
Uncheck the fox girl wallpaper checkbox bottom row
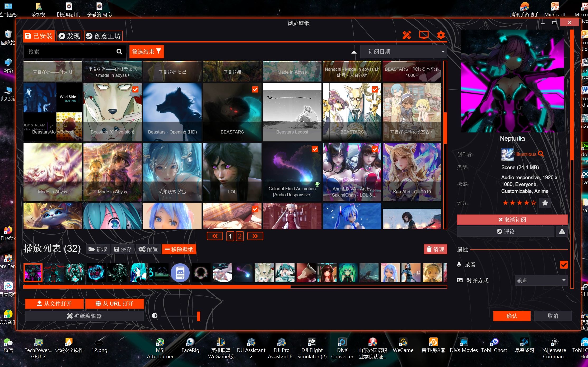pyautogui.click(x=255, y=209)
